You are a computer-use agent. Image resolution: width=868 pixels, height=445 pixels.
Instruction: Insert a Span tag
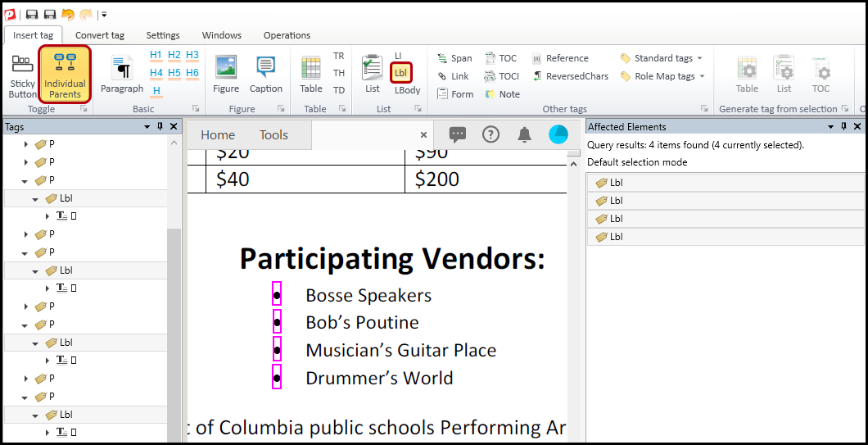click(x=454, y=58)
